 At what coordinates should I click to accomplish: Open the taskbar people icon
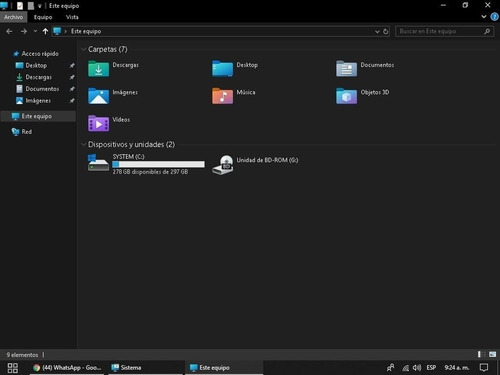[390, 368]
